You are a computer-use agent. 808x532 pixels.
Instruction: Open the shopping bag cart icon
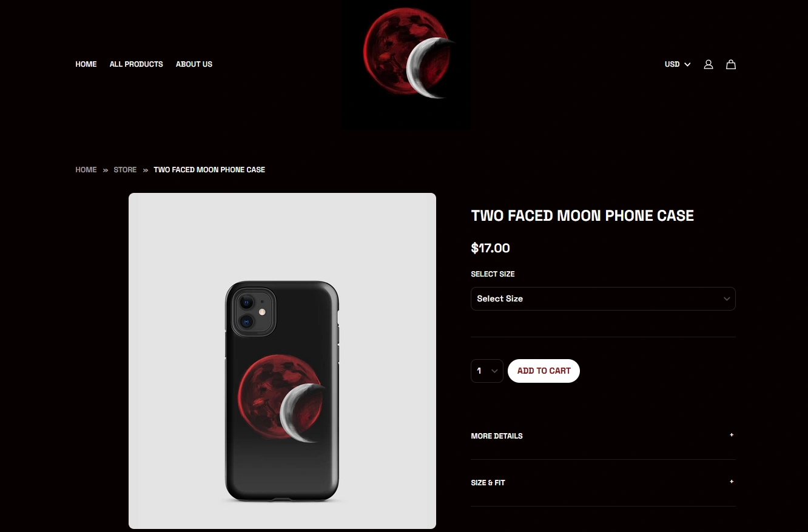731,64
